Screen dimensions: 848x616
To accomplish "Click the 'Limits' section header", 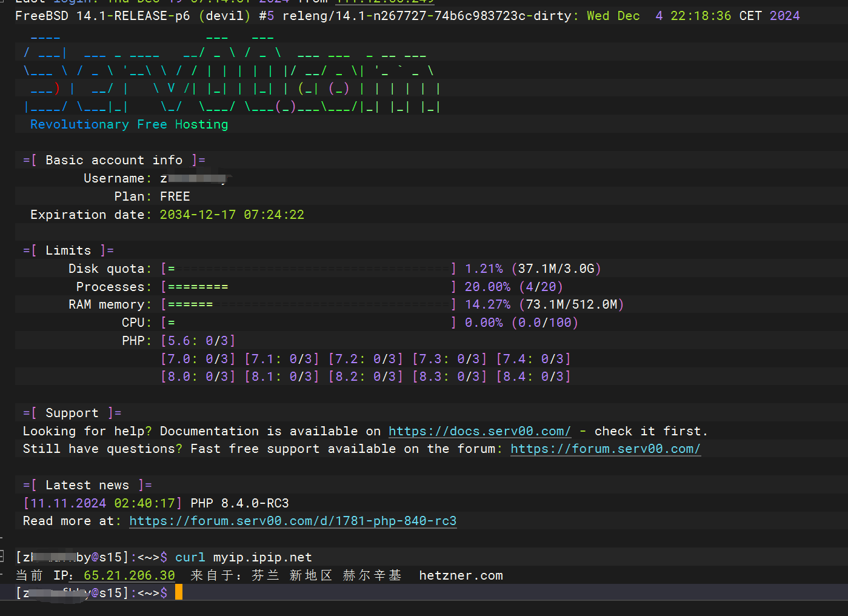I will pyautogui.click(x=68, y=250).
